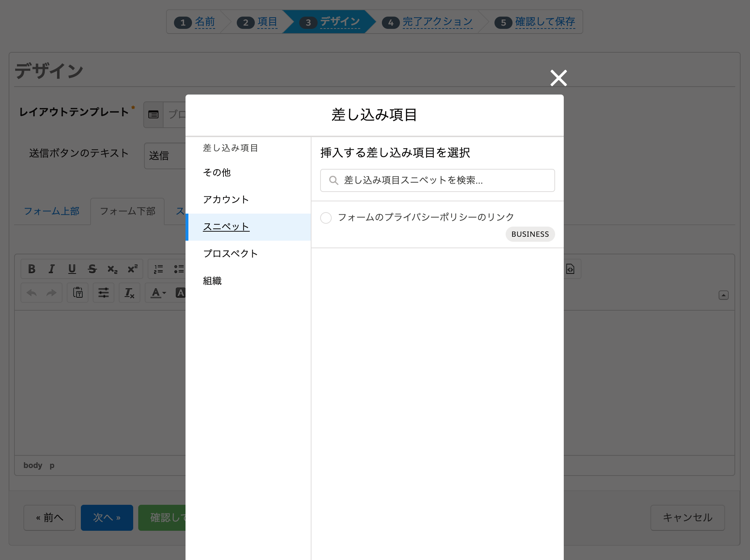Switch to フォーム下部 tab
This screenshot has height=560, width=750.
(x=127, y=211)
